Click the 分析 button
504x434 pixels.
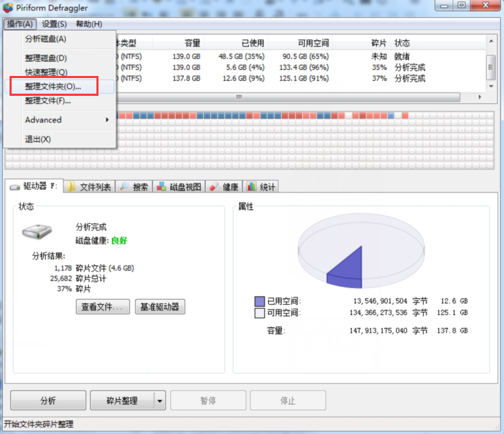pyautogui.click(x=49, y=400)
